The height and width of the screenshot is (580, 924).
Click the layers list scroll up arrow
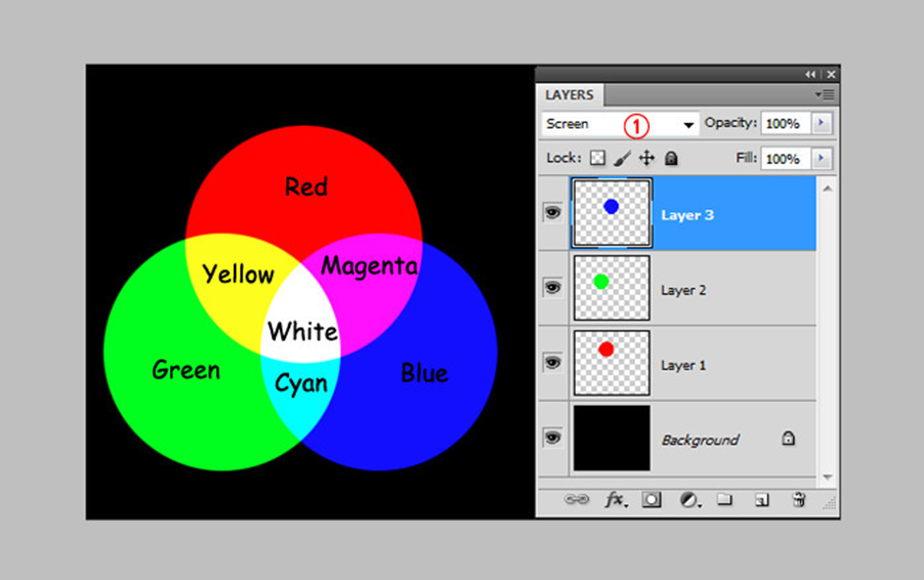pyautogui.click(x=828, y=189)
